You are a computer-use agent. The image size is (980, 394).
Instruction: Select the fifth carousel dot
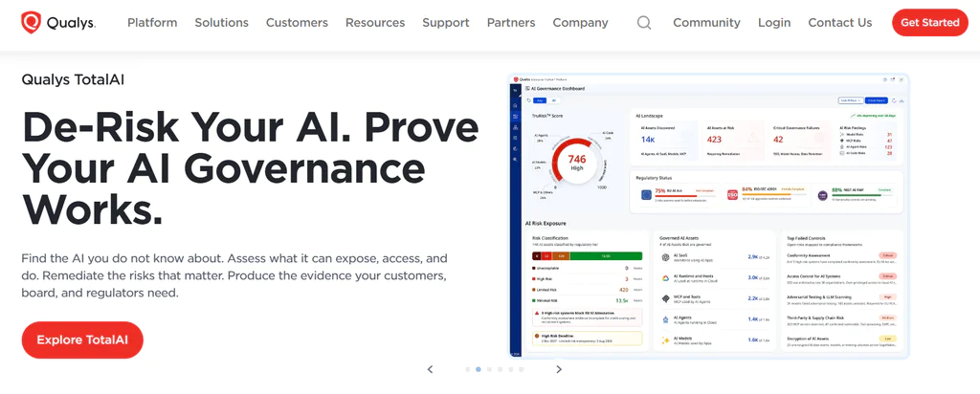click(511, 370)
